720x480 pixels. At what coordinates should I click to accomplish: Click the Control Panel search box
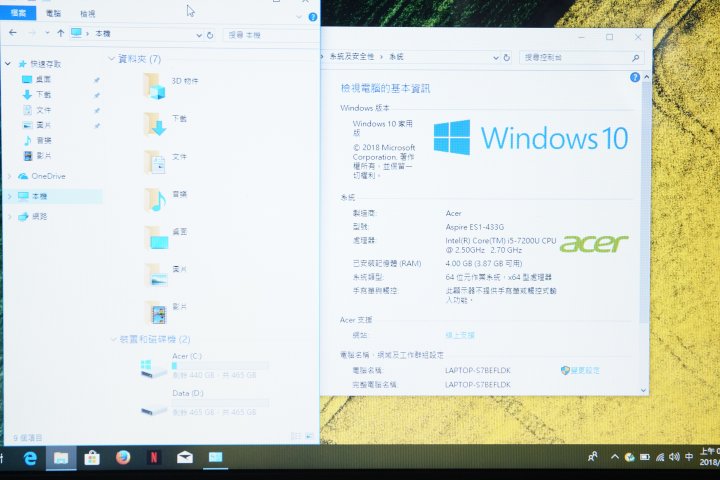coord(581,57)
